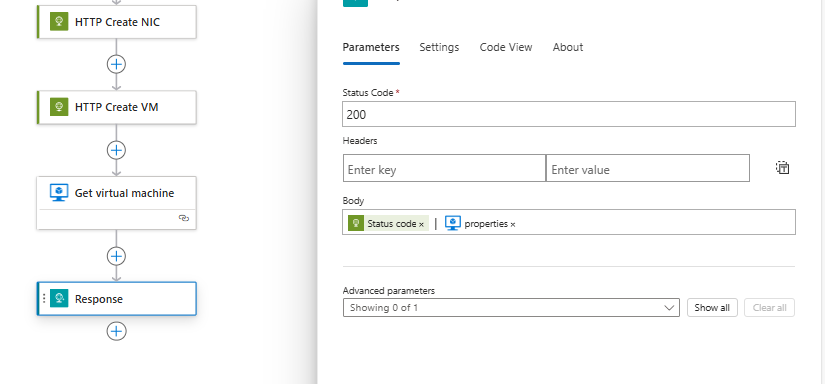Remove the Status code token
The width and height of the screenshot is (825, 384).
pyautogui.click(x=421, y=224)
